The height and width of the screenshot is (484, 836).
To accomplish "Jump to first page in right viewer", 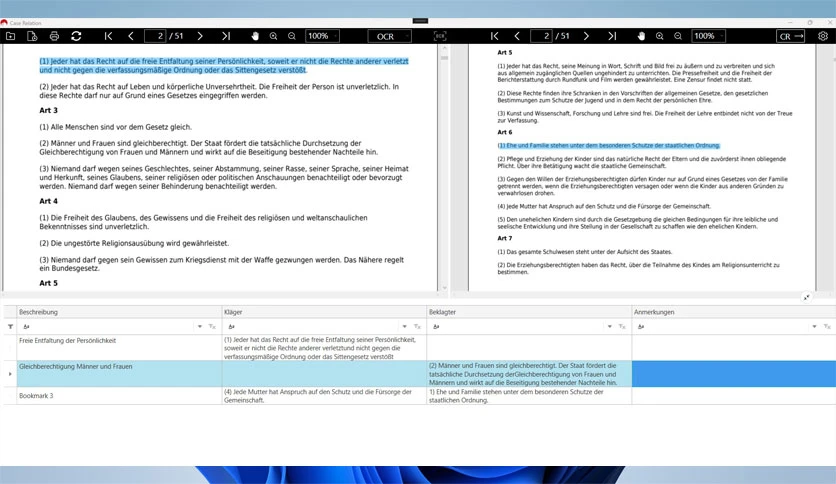I will 494,36.
